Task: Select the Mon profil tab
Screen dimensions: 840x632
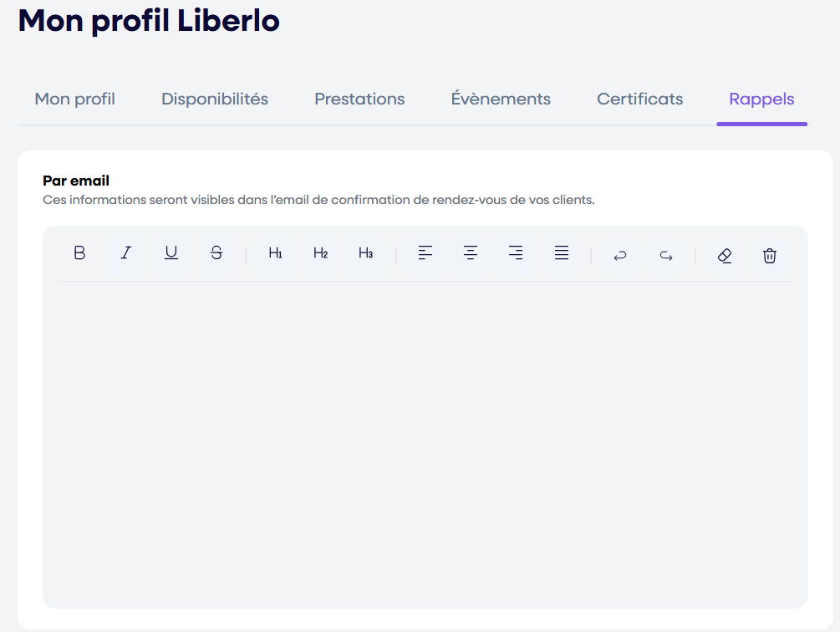Action: (x=74, y=99)
